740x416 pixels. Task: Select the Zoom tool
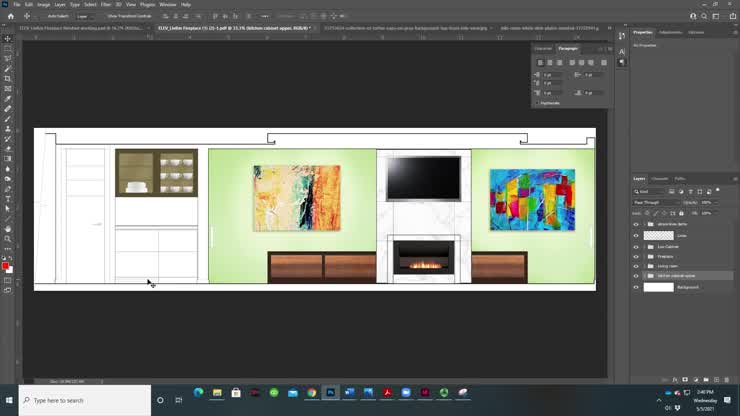tap(8, 239)
